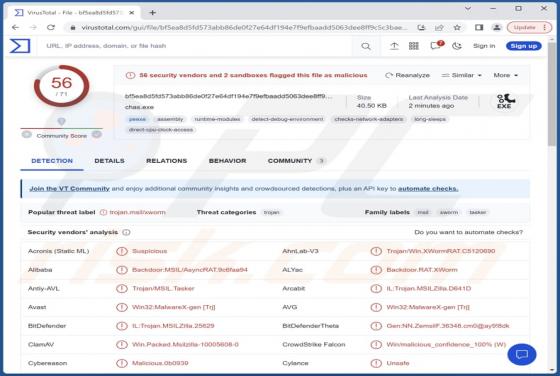Switch to the DETAILS tab
This screenshot has width=560, height=376.
[x=109, y=161]
